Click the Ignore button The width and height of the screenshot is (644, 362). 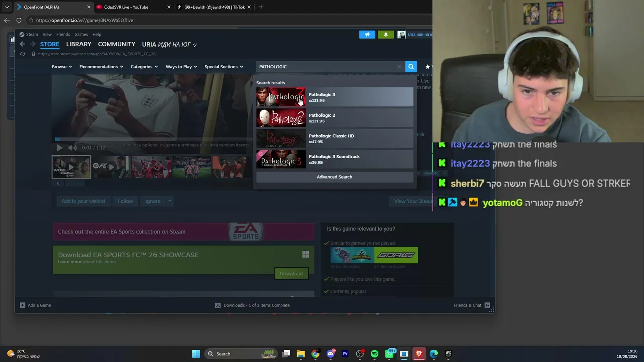point(153,201)
